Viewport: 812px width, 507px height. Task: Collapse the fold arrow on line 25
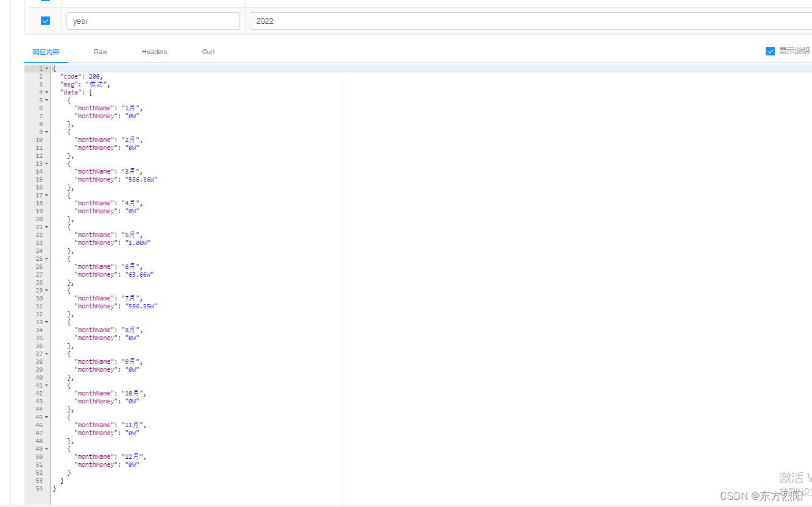pos(46,258)
